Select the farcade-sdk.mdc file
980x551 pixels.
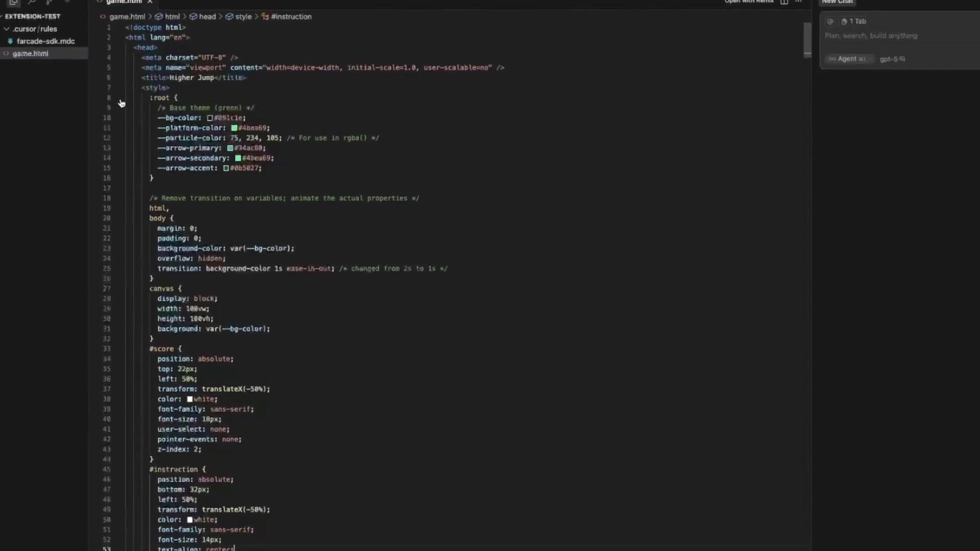tap(45, 41)
